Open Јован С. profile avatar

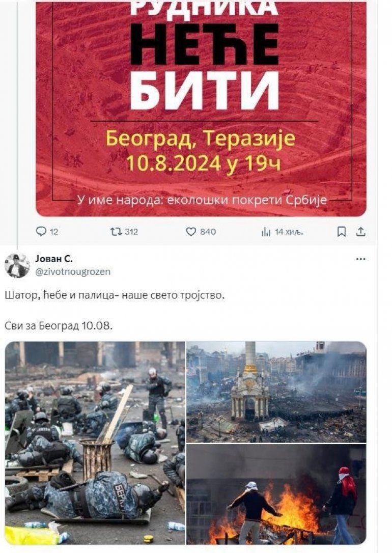[17, 265]
